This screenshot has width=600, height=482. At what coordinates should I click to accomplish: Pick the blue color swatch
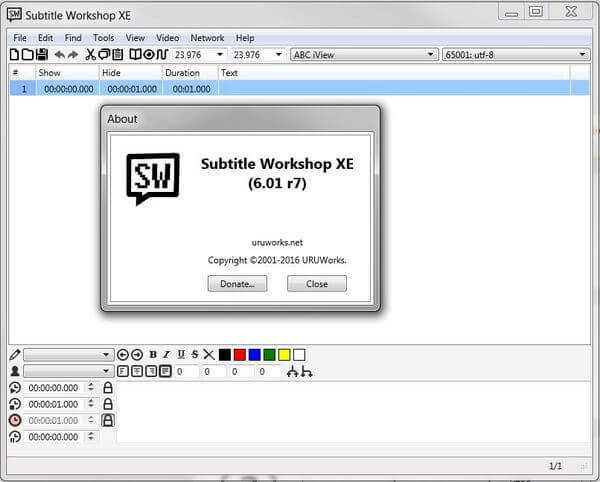pyautogui.click(x=254, y=355)
